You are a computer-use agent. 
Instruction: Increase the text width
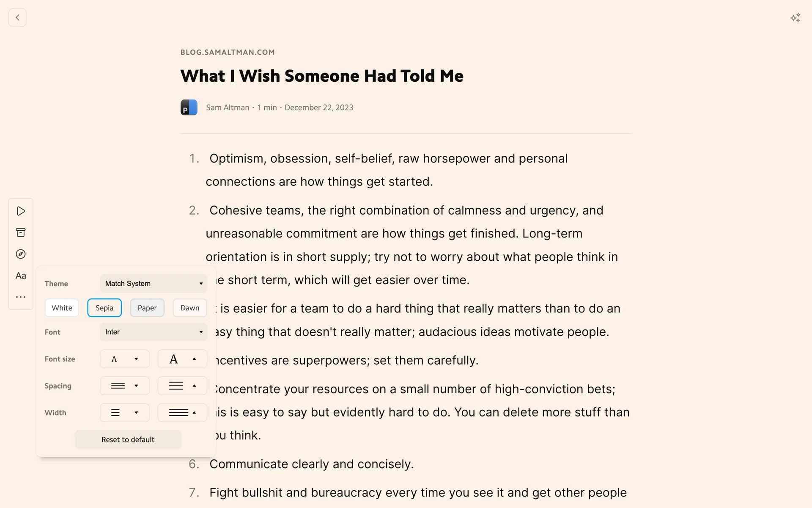[182, 413]
